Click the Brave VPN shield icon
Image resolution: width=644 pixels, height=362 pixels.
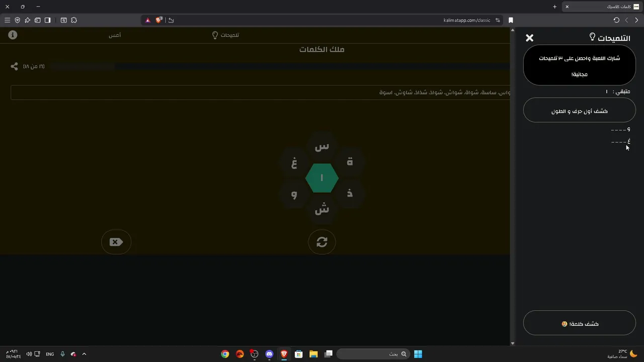pyautogui.click(x=18, y=20)
